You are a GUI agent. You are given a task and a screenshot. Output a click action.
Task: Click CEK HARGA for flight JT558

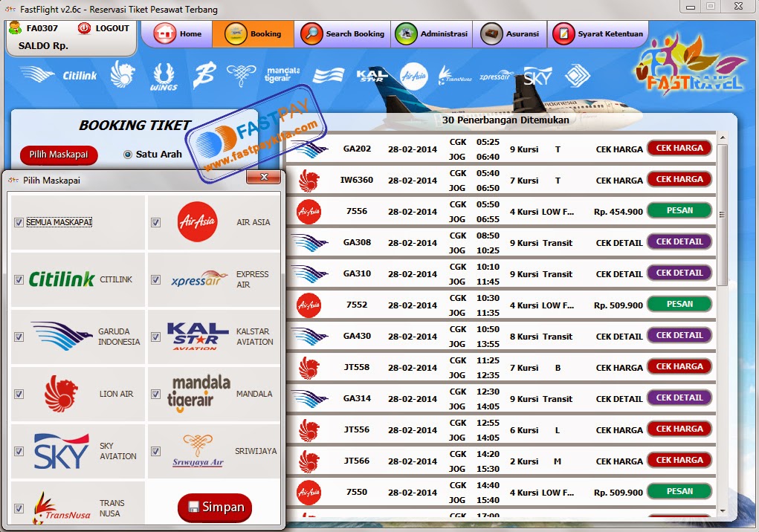(x=679, y=366)
